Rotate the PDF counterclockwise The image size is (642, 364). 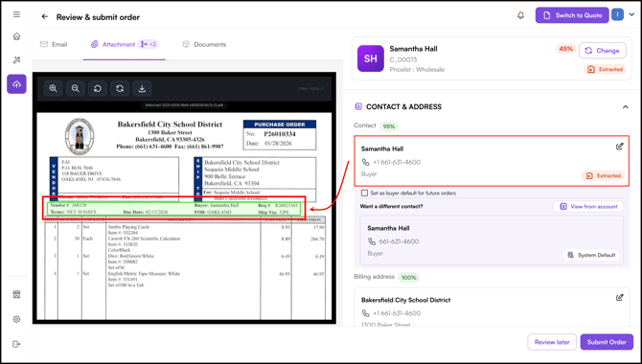98,88
